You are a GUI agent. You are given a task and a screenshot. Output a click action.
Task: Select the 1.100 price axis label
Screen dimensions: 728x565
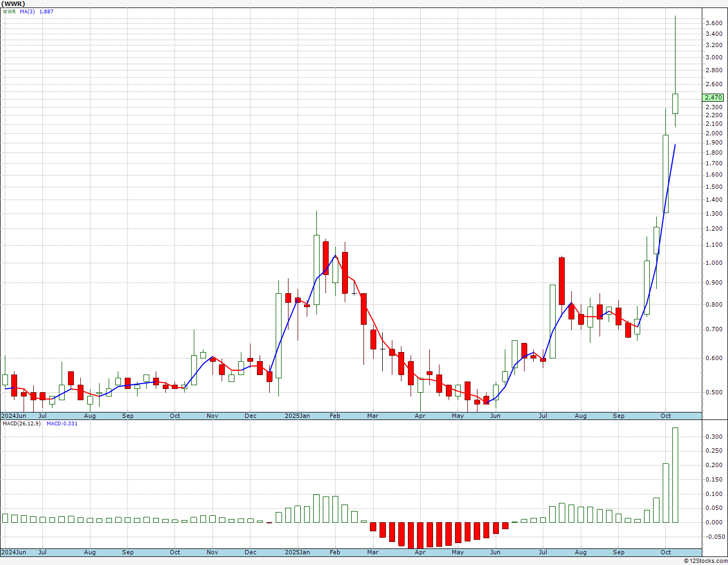coord(714,245)
